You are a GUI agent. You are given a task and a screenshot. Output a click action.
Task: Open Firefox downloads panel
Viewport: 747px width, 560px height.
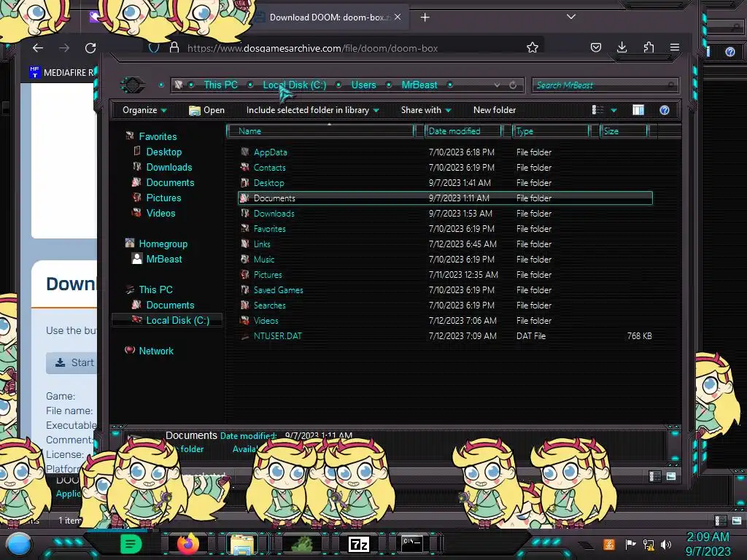click(622, 47)
